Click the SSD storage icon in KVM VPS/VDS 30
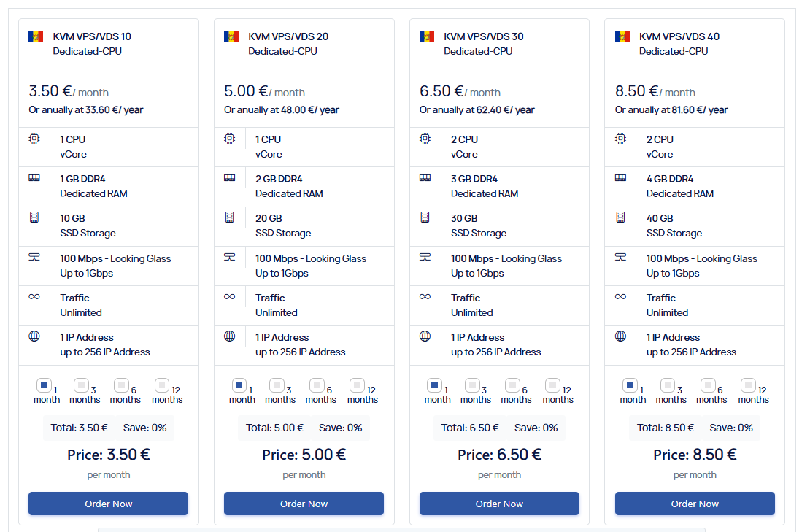Viewport: 810px width, 532px height. click(x=425, y=217)
